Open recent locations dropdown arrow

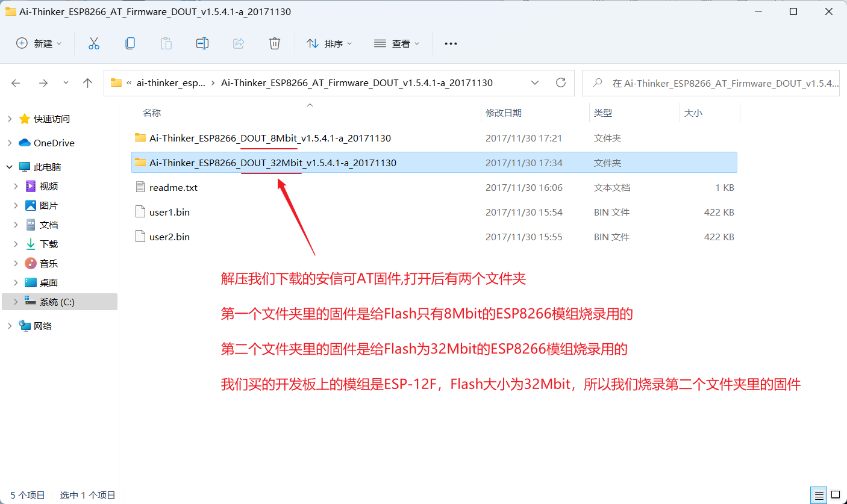coord(66,83)
